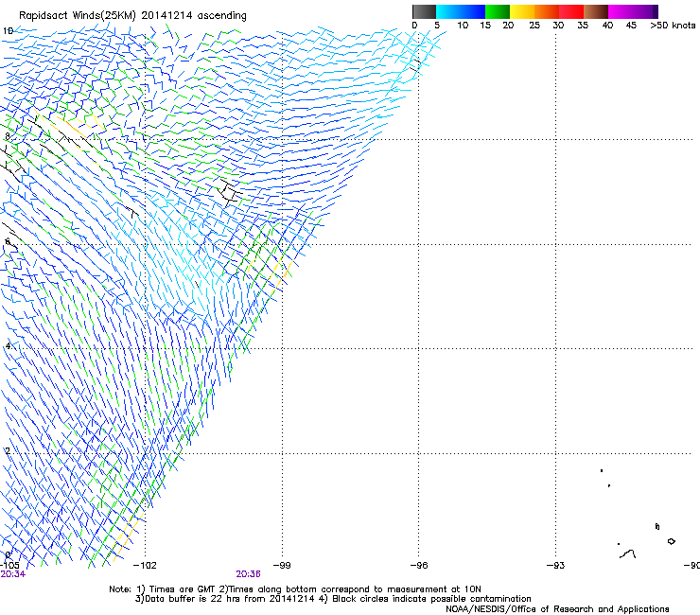This screenshot has width=700, height=615.
Task: Click the magenta-purple 40-50 knots color band
Action: [x=633, y=11]
